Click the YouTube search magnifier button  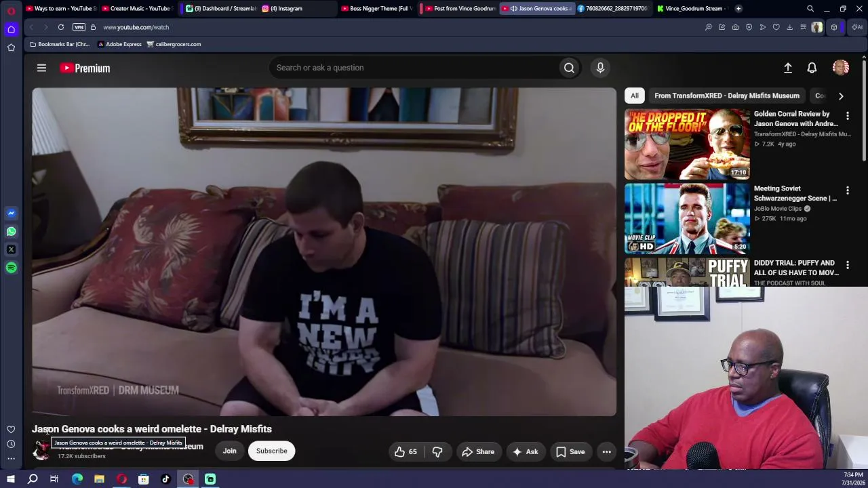tap(570, 68)
